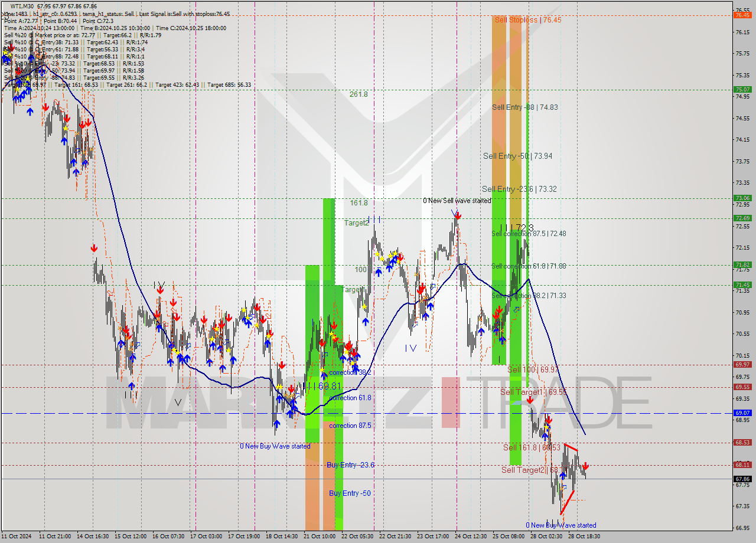Viewport: 756px width, 543px height.
Task: Click the '24 Oct 12:30' time axis label
Action: click(x=471, y=537)
